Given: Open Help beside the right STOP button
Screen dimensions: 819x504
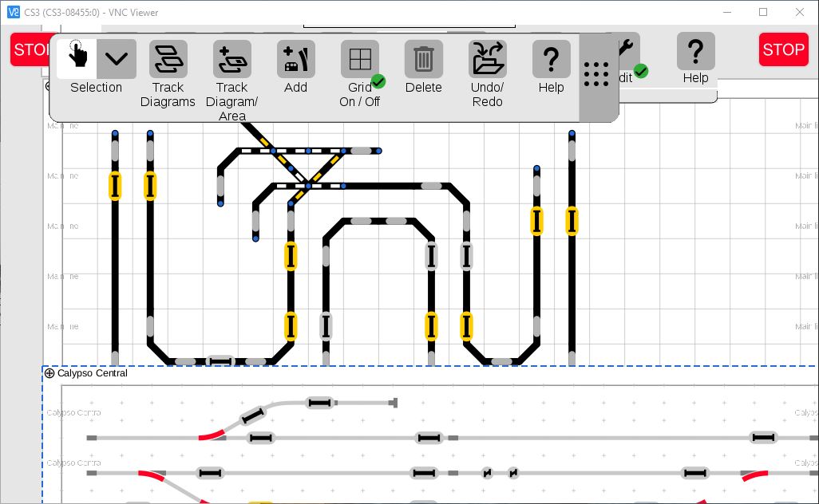Looking at the screenshot, I should (695, 51).
